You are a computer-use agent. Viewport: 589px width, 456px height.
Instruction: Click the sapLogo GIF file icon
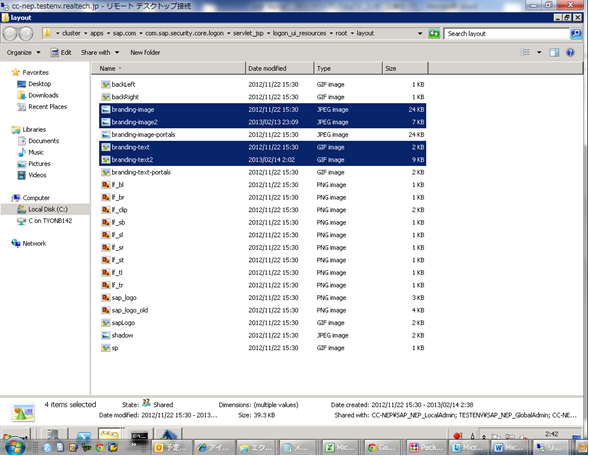(x=106, y=323)
